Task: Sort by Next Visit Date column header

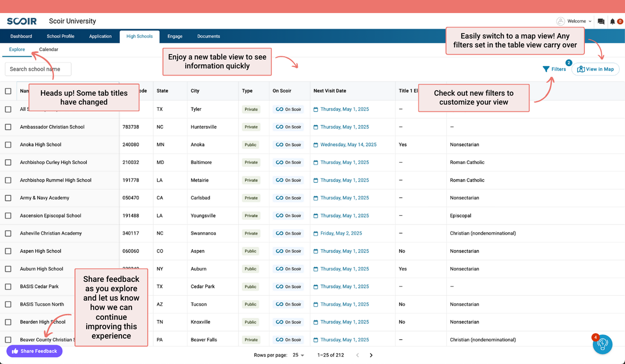Action: (330, 91)
